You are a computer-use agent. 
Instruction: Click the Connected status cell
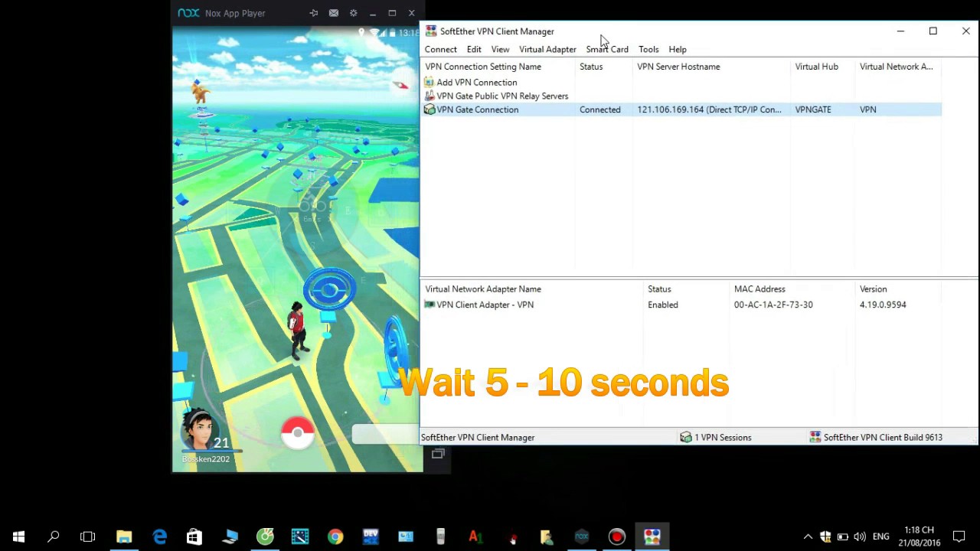[x=599, y=109]
